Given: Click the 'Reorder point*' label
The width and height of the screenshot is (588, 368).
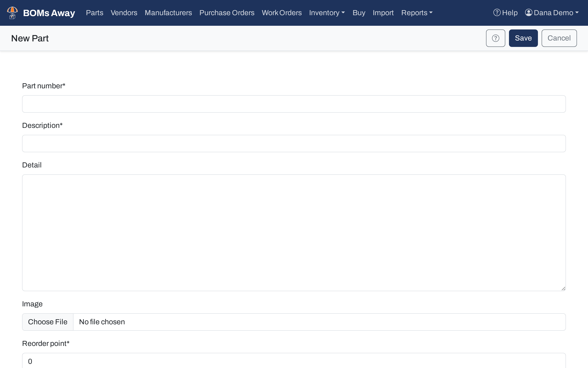Looking at the screenshot, I should pos(46,343).
